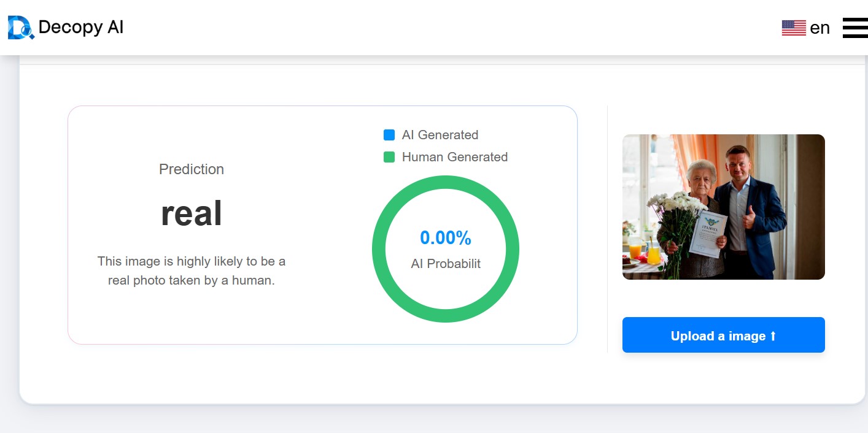Click the "Prediction" heading

tap(192, 169)
